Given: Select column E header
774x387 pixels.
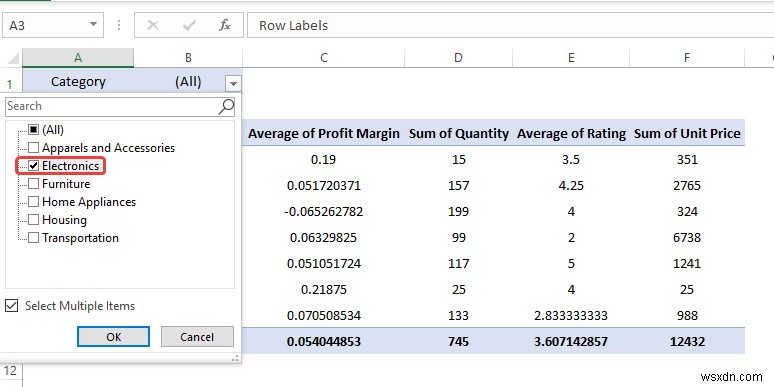Looking at the screenshot, I should click(x=571, y=58).
